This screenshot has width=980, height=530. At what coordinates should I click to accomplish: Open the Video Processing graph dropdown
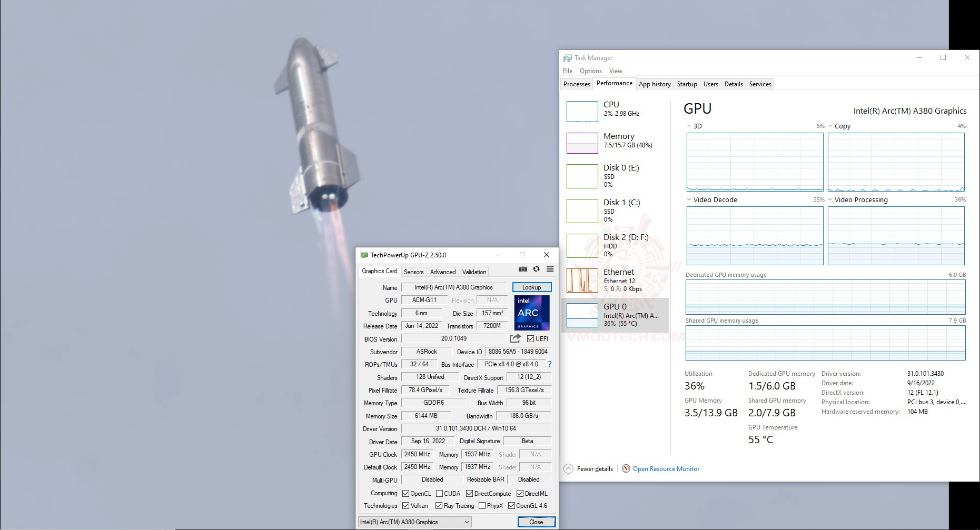(x=830, y=200)
